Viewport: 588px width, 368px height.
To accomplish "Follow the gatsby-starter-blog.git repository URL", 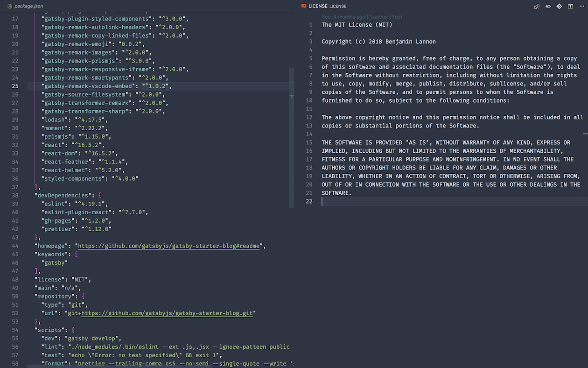I will click(167, 313).
